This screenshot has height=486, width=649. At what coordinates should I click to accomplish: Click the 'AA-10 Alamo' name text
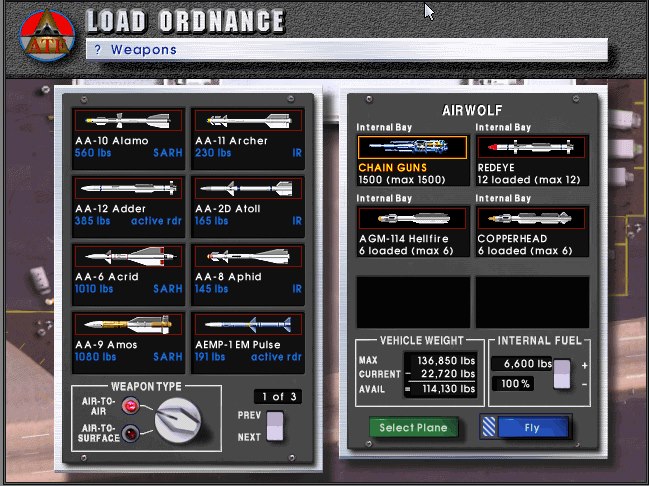point(112,141)
